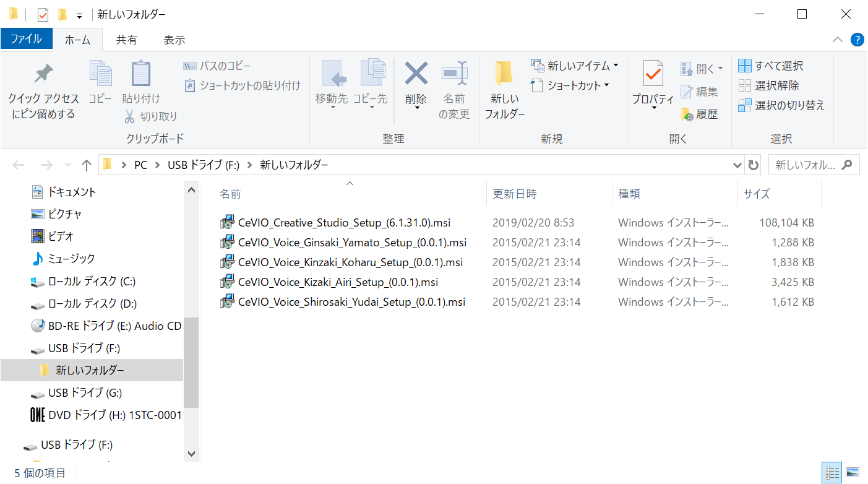The image size is (868, 484).
Task: Click the 貼り付け (Paste) clipboard icon
Action: [141, 74]
